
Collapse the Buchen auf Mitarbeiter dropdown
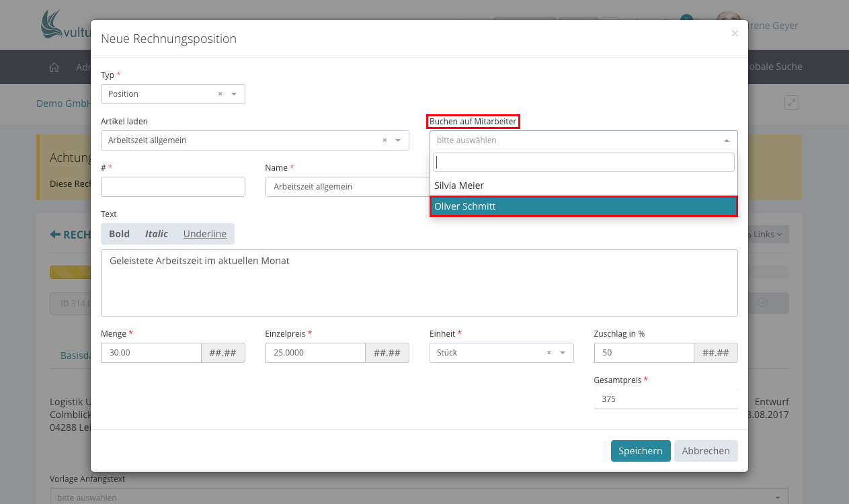click(726, 140)
